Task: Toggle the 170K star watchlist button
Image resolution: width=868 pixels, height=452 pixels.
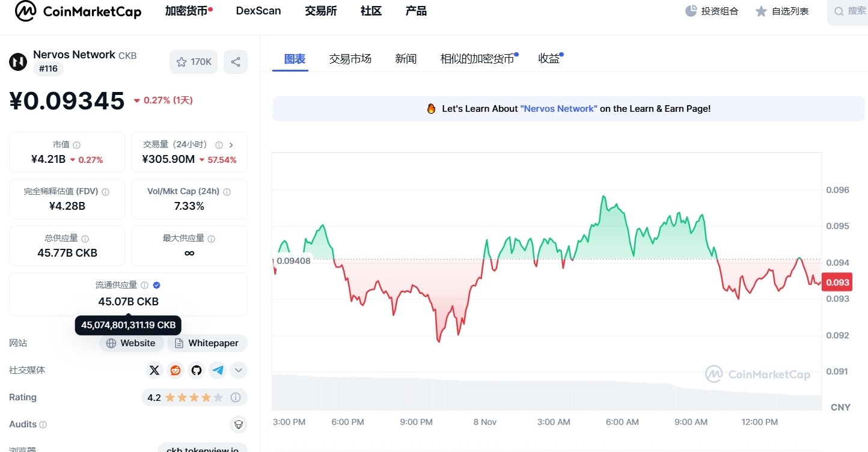Action: (x=194, y=62)
